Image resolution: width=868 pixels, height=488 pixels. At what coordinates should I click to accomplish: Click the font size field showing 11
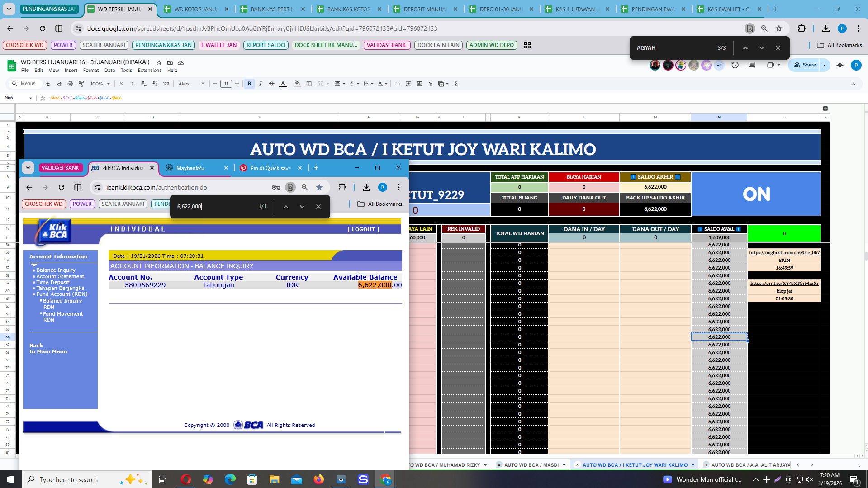click(x=226, y=84)
